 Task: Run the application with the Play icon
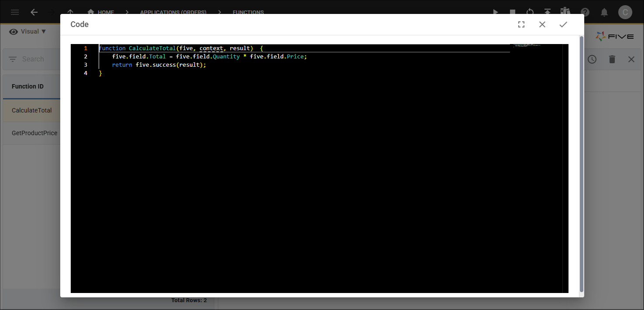pyautogui.click(x=496, y=12)
